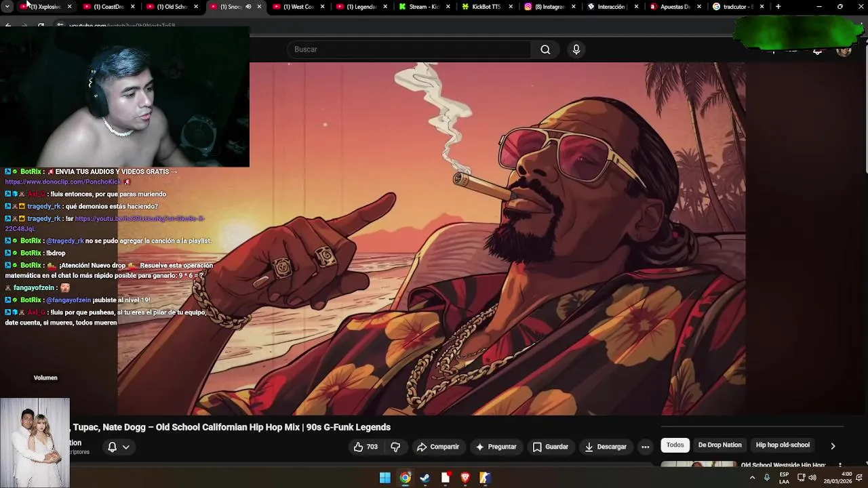Open the three-dot more actions menu beside Descargar
868x488 pixels.
(x=645, y=447)
